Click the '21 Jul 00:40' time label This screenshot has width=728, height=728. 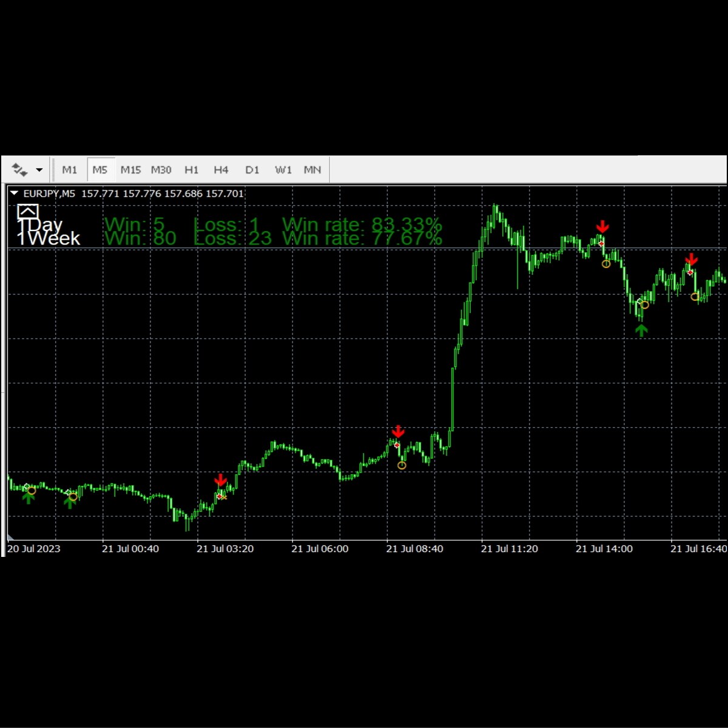[x=130, y=548]
